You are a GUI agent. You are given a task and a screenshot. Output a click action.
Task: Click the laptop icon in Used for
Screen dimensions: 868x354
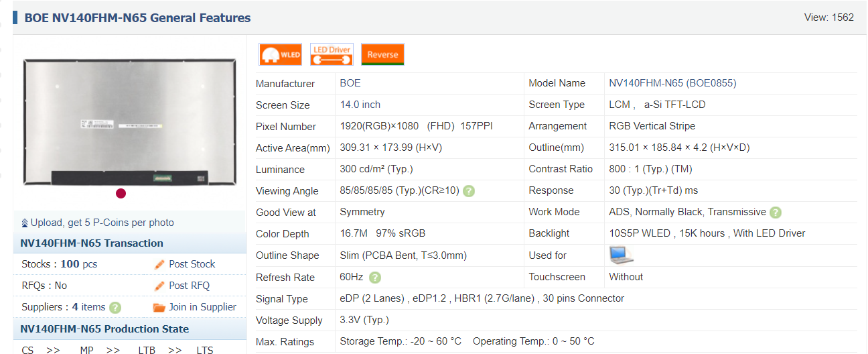coord(621,255)
